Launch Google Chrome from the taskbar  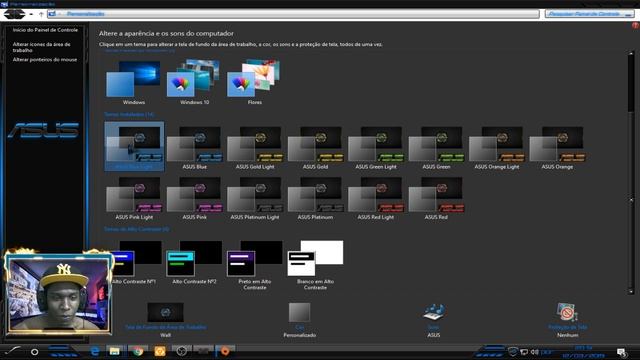(x=138, y=351)
